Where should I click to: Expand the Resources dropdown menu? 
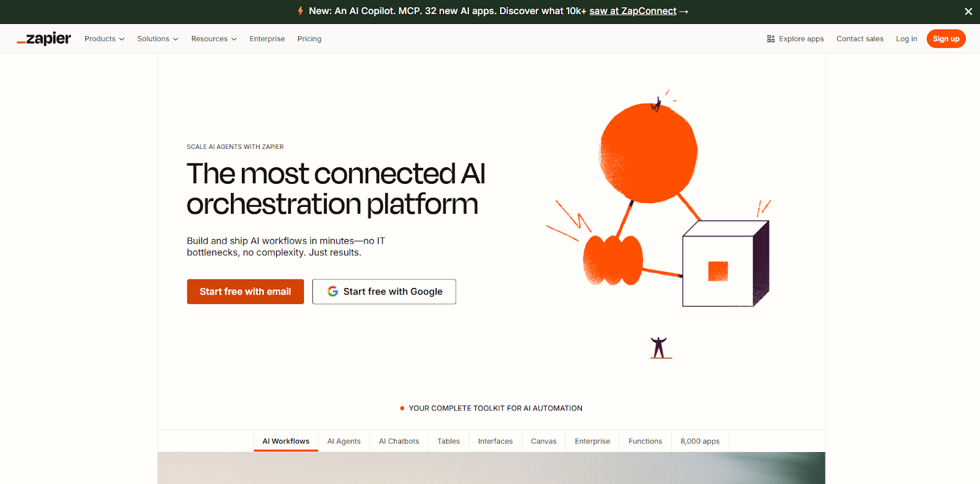coord(214,39)
